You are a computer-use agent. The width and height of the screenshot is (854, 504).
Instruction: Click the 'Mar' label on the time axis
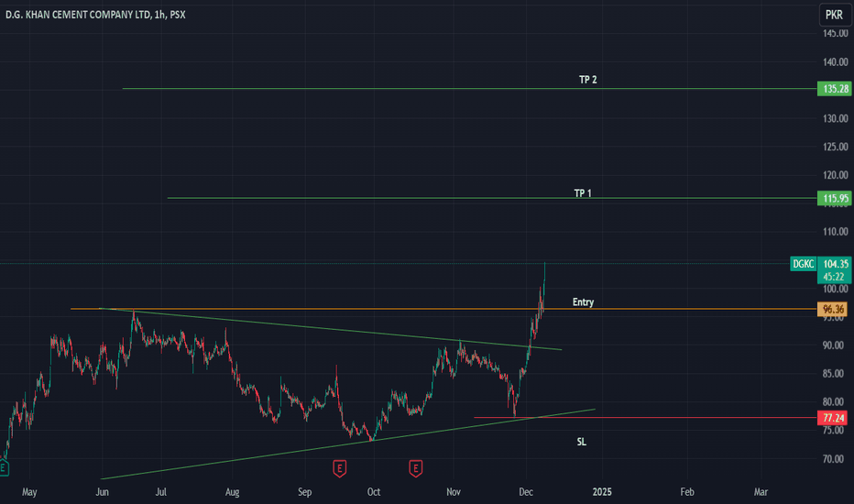coord(761,492)
